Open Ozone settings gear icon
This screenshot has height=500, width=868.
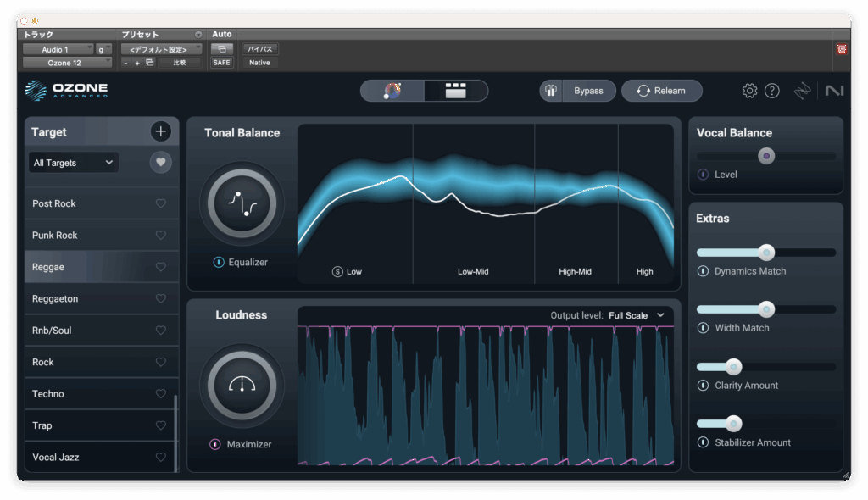click(749, 91)
